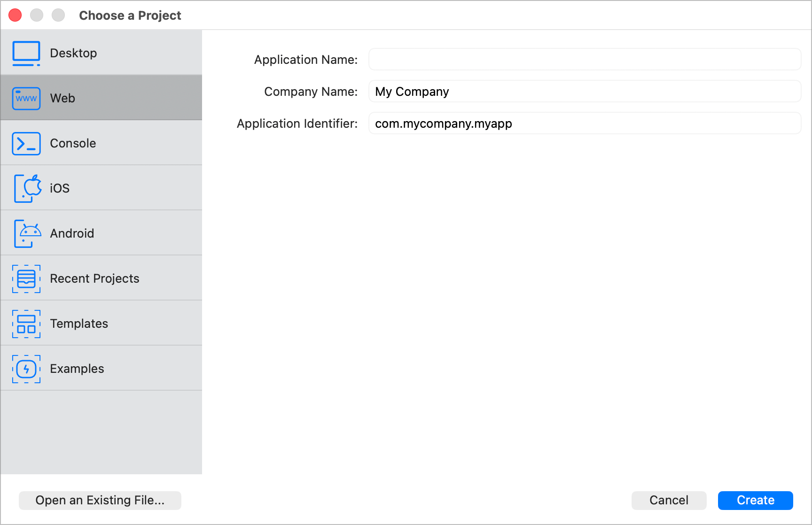Screen dimensions: 812x525
Task: Select the Console label in sidebar
Action: [73, 143]
